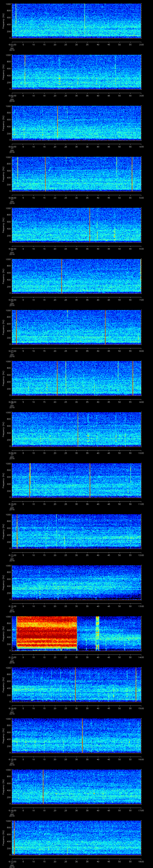This screenshot has height=868, width=153.
Task: Click the '6:16:00' start time label
Action: click(12, 810)
